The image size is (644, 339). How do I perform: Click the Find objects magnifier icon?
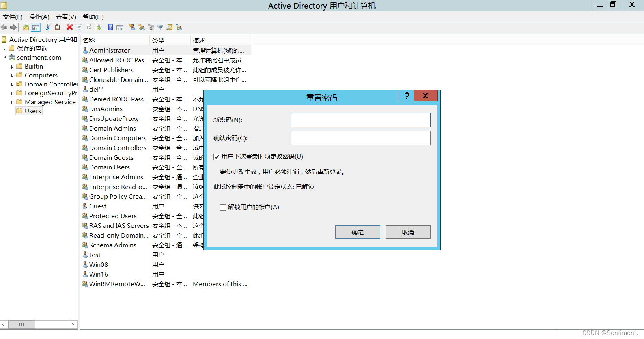[x=170, y=28]
